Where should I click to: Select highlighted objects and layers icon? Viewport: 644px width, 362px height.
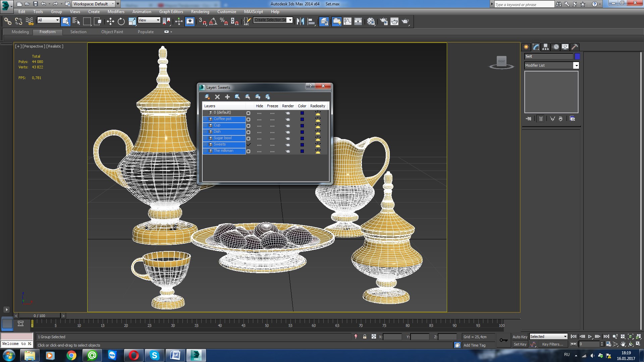[x=237, y=97]
